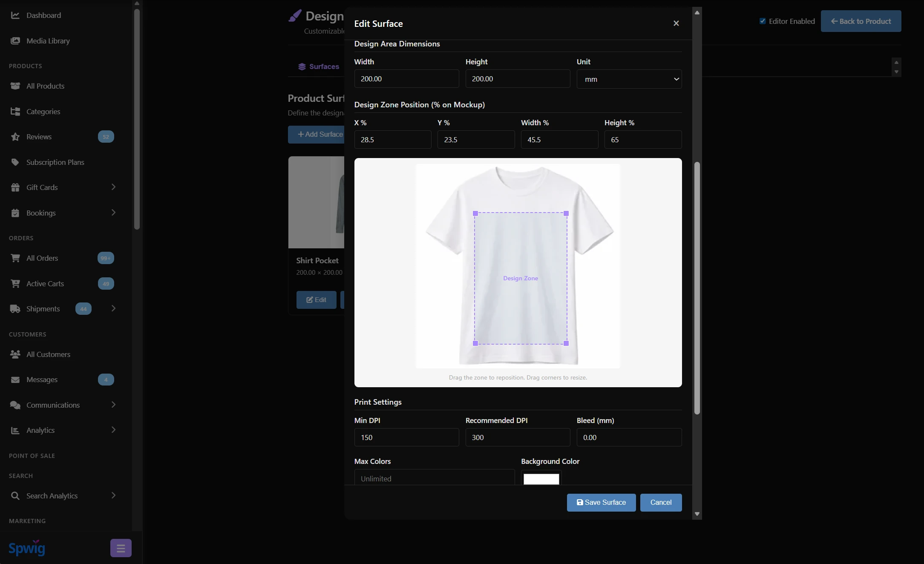The image size is (924, 564).
Task: Click the bottom-right design zone resize handle
Action: (x=566, y=343)
